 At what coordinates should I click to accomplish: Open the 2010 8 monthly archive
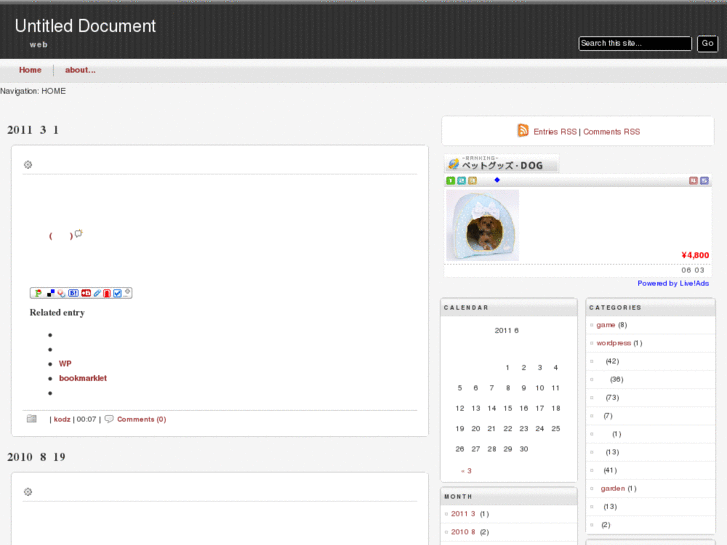pos(463,532)
